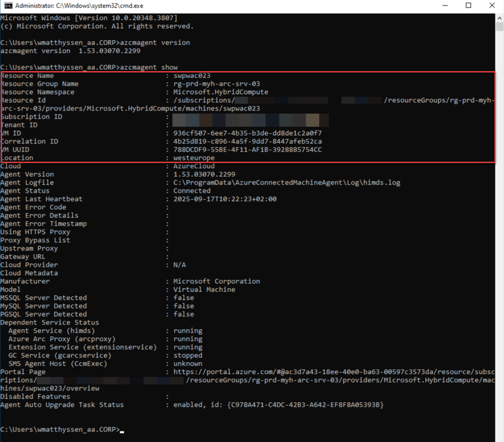Click the westeurope location value

click(194, 158)
